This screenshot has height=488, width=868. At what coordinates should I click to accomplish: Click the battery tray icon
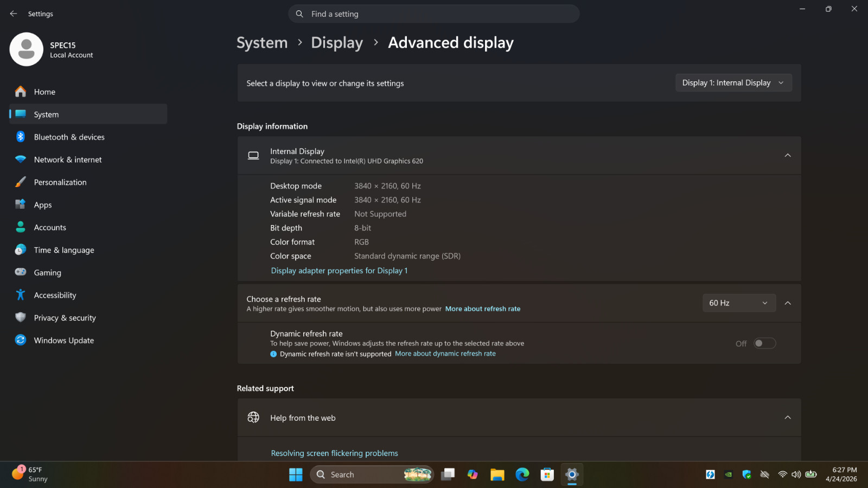point(811,474)
